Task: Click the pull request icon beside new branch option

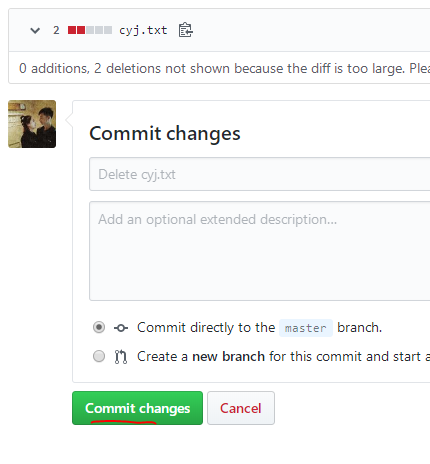Action: click(121, 357)
